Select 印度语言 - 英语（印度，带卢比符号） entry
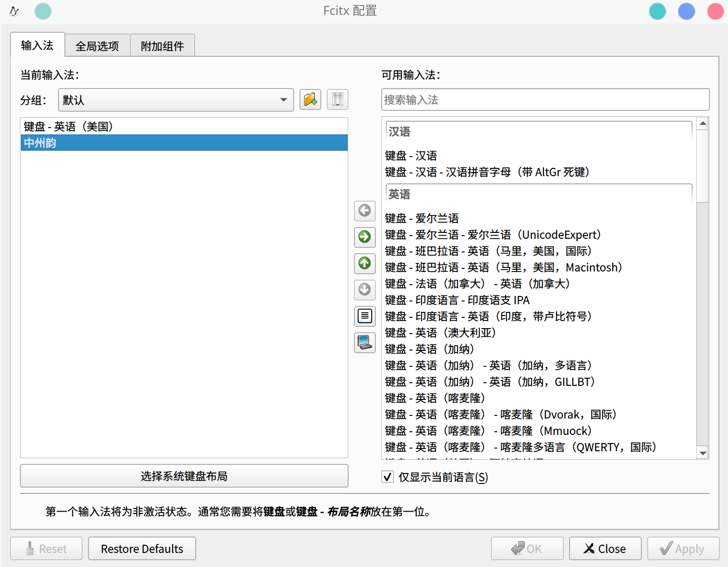This screenshot has height=567, width=728. (x=539, y=316)
